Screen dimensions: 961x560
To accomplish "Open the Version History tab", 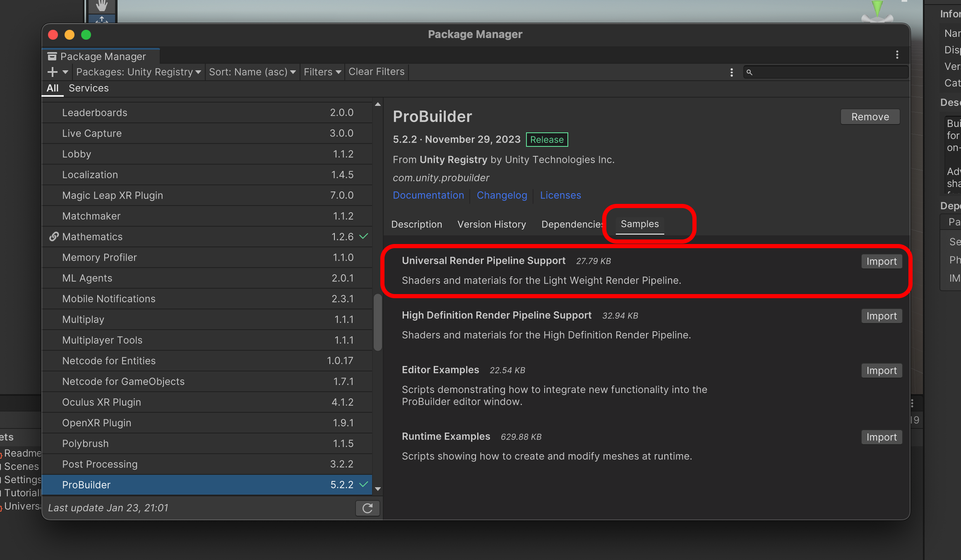I will [x=492, y=224].
